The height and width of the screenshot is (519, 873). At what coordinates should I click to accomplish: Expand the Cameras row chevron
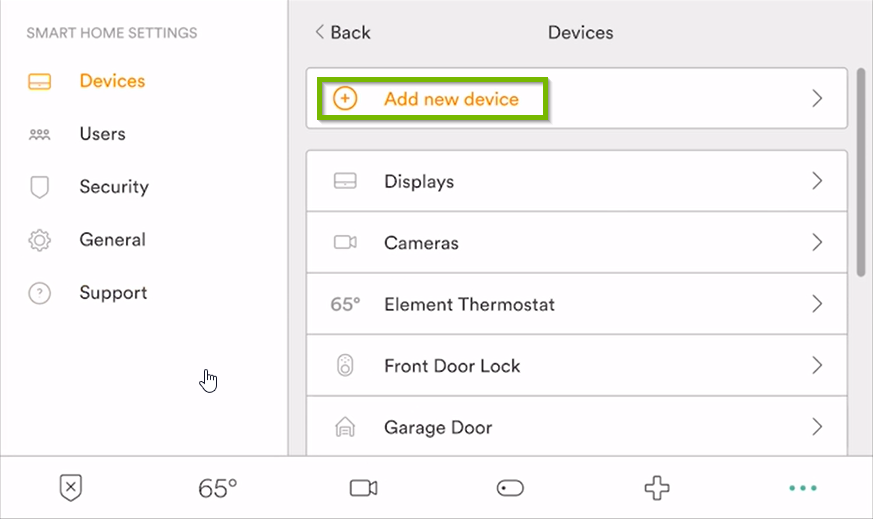tap(817, 242)
